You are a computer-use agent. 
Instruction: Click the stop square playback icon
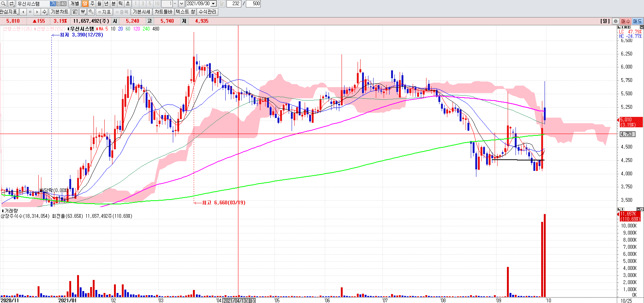30,12
